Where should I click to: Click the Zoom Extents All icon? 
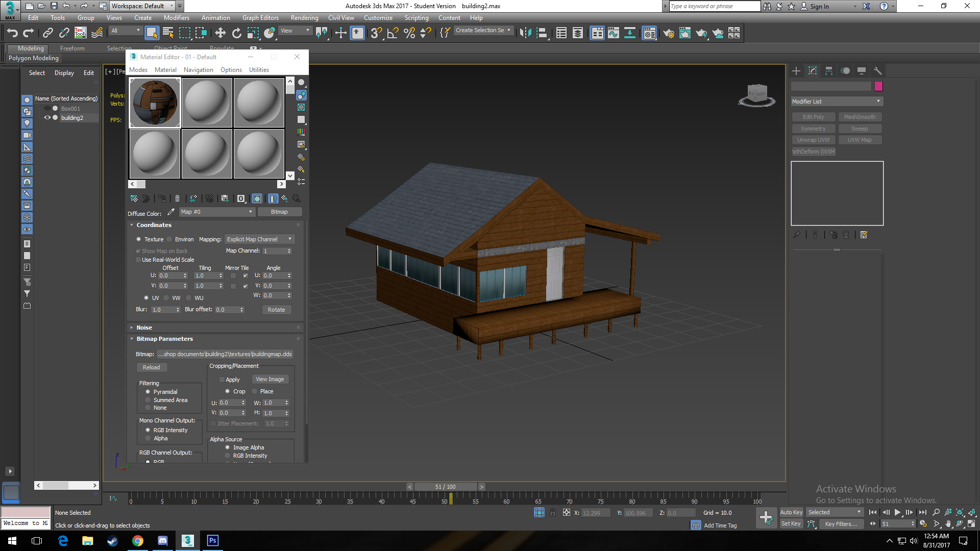pyautogui.click(x=972, y=513)
